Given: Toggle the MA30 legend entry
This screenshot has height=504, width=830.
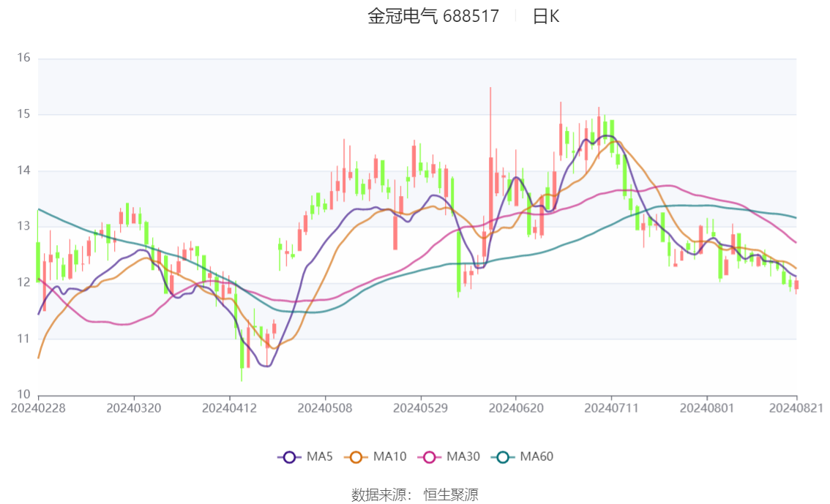Looking at the screenshot, I should 449,457.
